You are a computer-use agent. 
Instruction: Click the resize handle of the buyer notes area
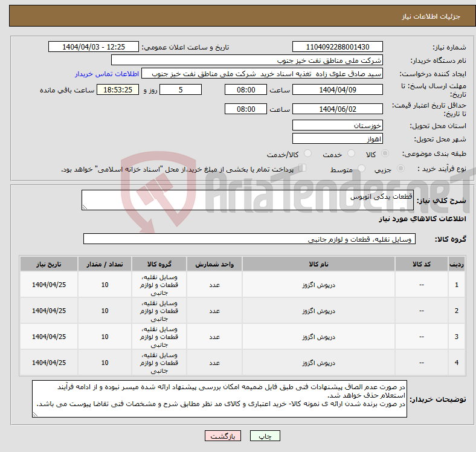[x=35, y=415]
